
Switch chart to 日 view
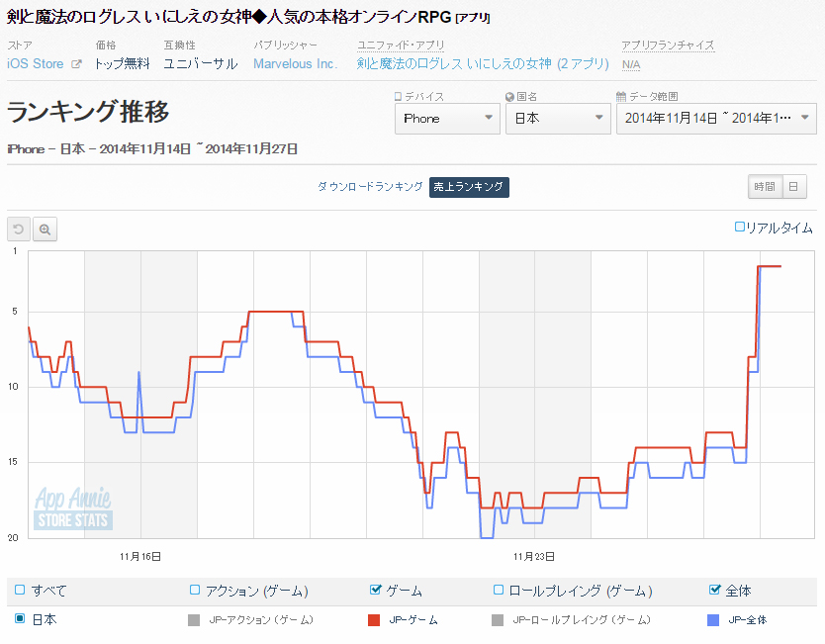(794, 187)
